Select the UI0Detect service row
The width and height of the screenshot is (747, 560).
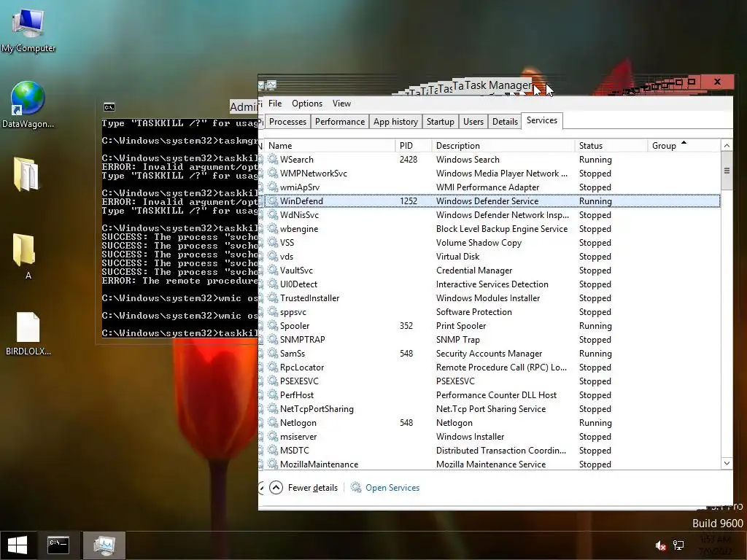coord(492,284)
